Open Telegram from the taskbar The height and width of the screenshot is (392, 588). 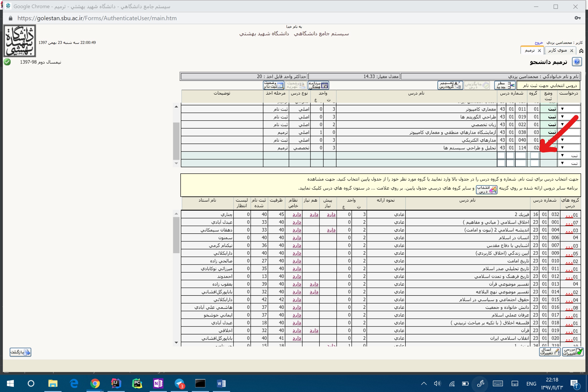click(179, 383)
